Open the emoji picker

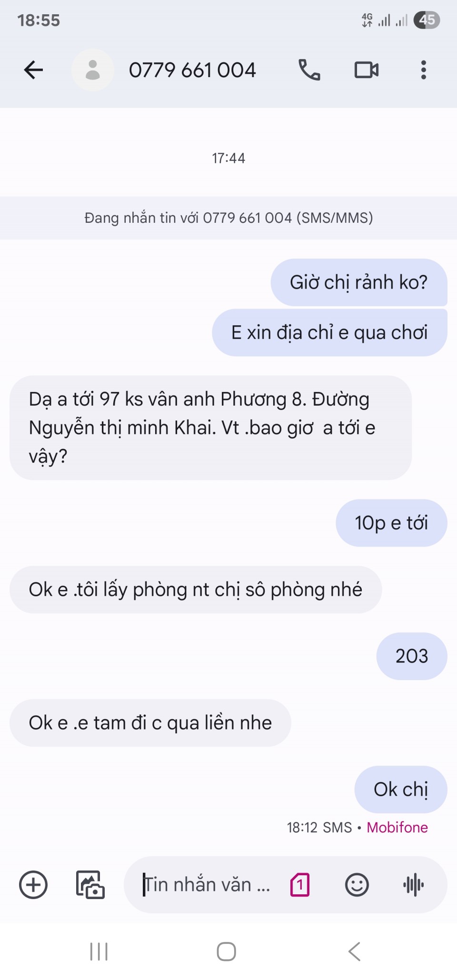click(357, 885)
